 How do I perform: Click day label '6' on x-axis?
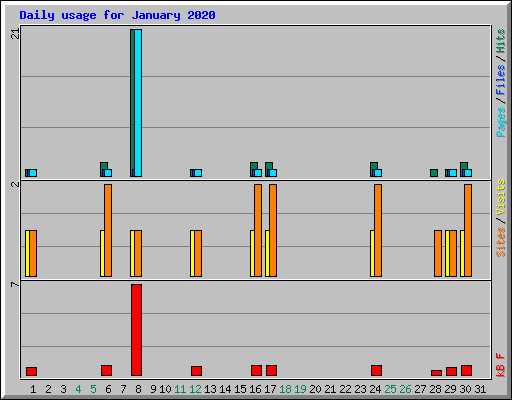(x=108, y=389)
